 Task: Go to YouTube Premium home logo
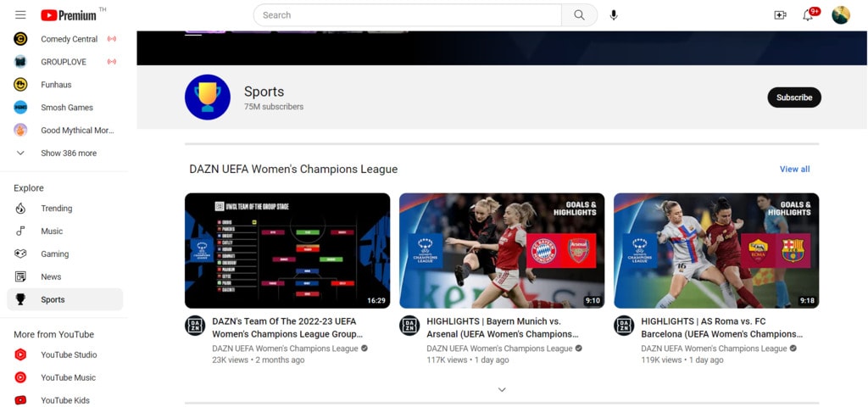(x=69, y=15)
